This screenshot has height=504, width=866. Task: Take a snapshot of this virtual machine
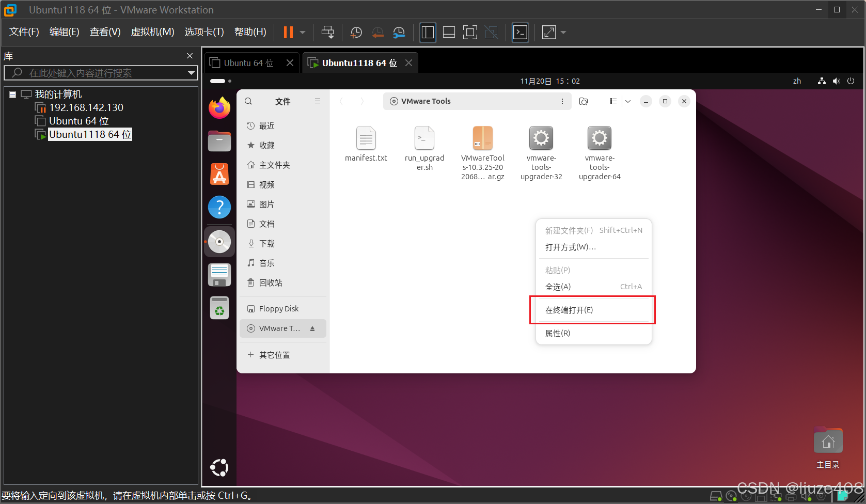(x=356, y=32)
